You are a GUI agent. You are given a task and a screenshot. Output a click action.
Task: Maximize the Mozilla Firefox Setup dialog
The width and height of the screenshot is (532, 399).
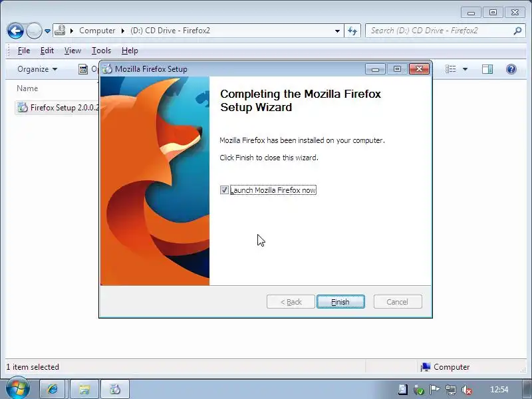tap(397, 69)
